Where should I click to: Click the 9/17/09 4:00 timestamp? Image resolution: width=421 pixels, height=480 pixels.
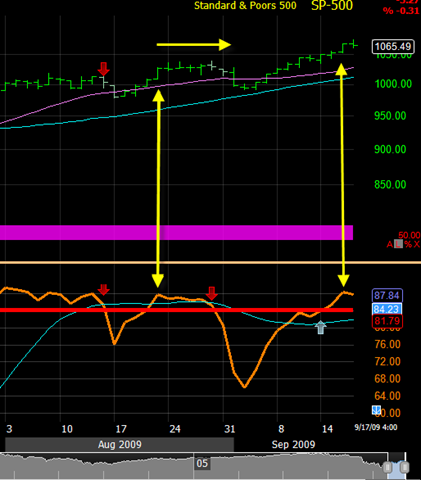pos(376,428)
